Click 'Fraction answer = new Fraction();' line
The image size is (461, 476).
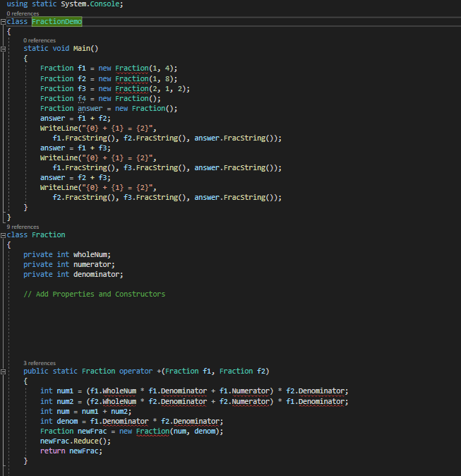pyautogui.click(x=109, y=109)
